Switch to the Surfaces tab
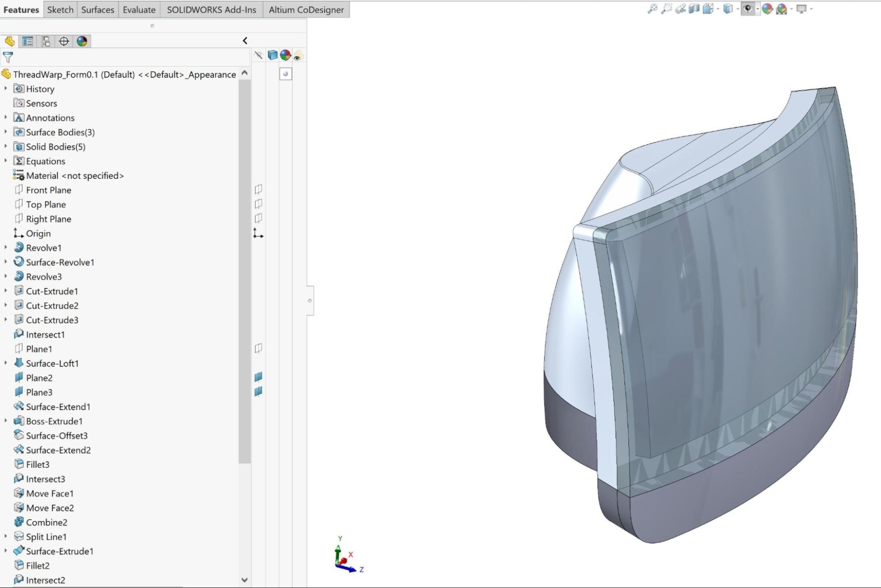Image resolution: width=881 pixels, height=588 pixels. point(97,9)
